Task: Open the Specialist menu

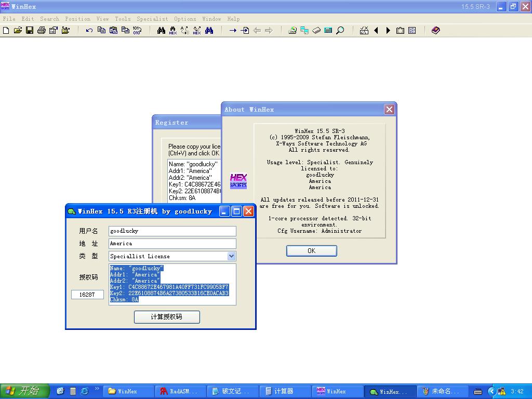Action: tap(152, 19)
